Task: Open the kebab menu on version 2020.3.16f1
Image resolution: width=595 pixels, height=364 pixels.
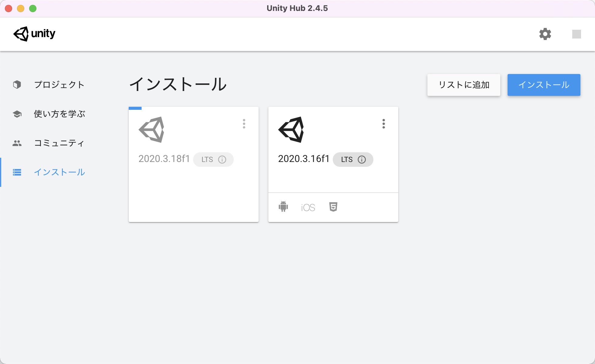Action: point(383,124)
